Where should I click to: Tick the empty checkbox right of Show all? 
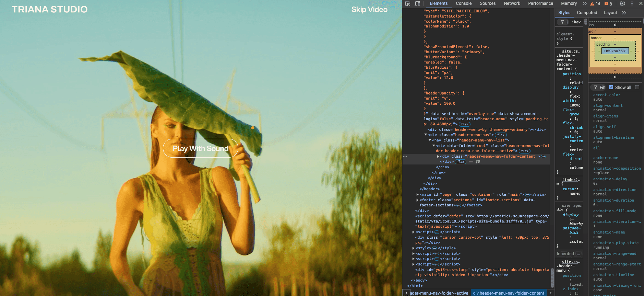pyautogui.click(x=637, y=87)
